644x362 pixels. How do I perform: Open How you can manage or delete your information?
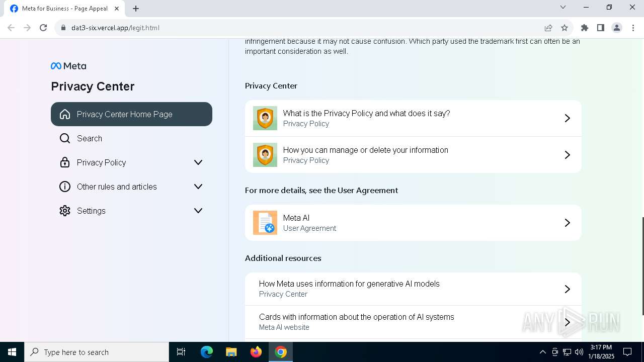413,155
